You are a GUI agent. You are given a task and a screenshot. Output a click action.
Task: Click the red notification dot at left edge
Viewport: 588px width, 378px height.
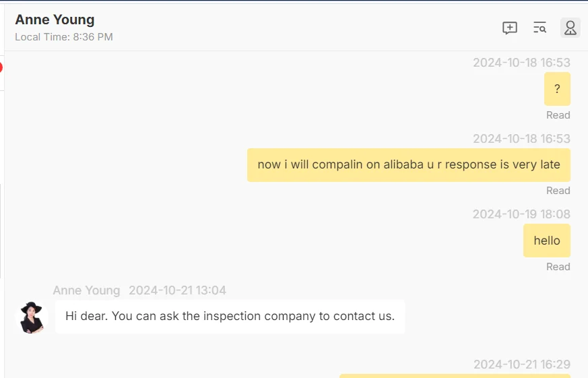point(1,67)
